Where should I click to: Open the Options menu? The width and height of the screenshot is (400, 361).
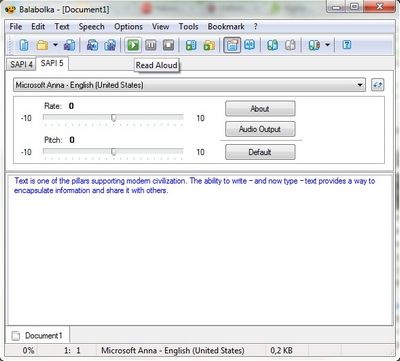pos(128,27)
